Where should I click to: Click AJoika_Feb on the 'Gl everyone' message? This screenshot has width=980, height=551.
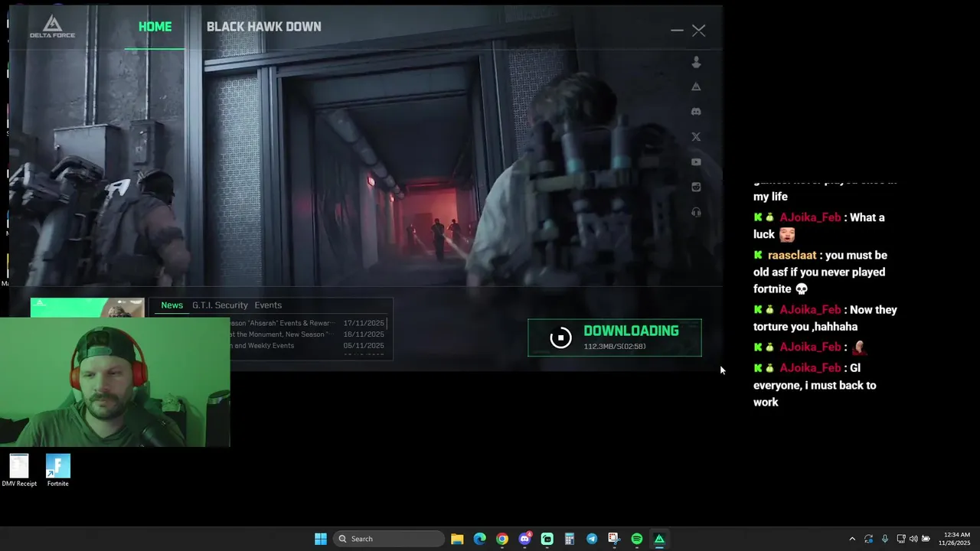810,368
